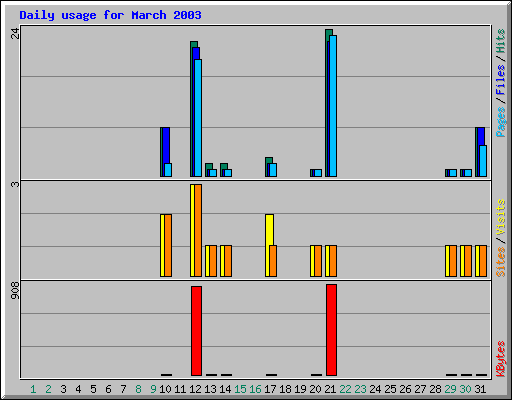Click day label "13" on the x-axis
Viewport: 512px width, 400px height.
[210, 389]
